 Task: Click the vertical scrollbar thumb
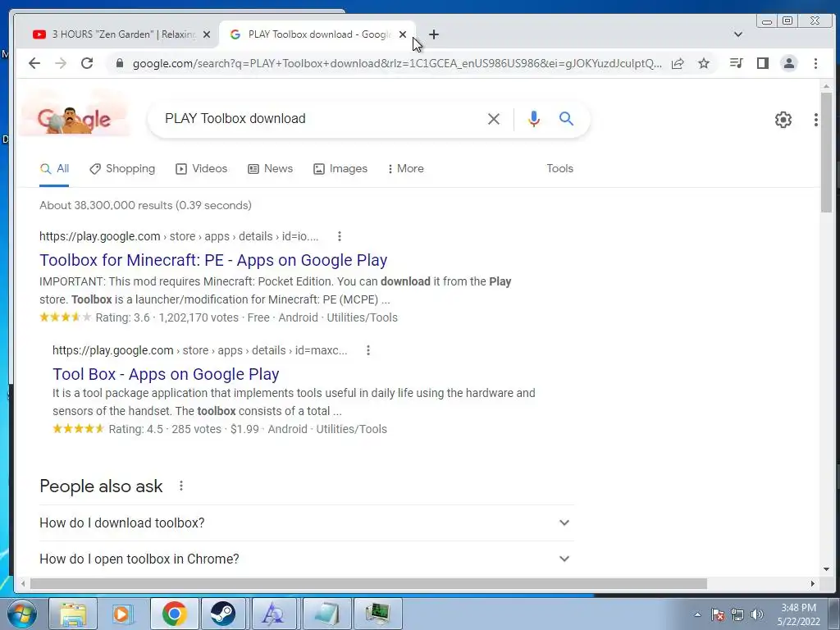pyautogui.click(x=826, y=153)
